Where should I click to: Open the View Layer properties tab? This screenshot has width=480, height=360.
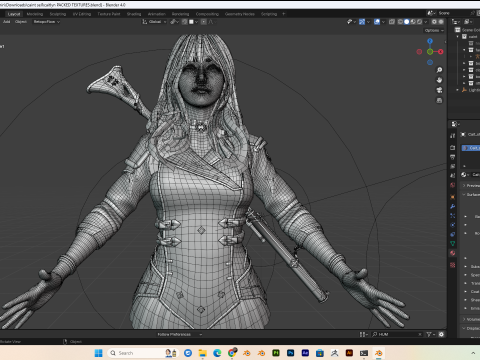(x=452, y=166)
